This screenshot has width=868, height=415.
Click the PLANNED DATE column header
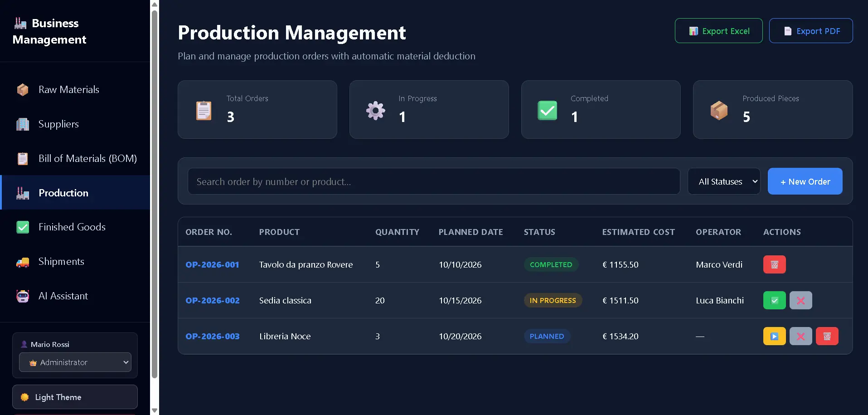[x=470, y=232]
